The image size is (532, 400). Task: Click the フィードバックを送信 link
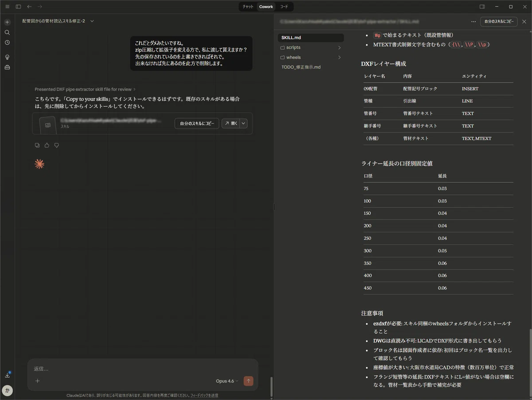coord(204,395)
